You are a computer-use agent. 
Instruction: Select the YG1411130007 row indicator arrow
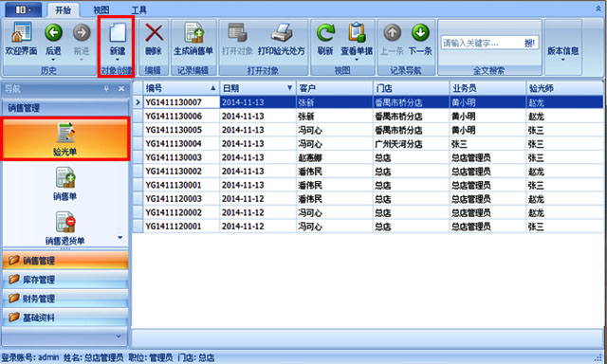click(x=138, y=102)
